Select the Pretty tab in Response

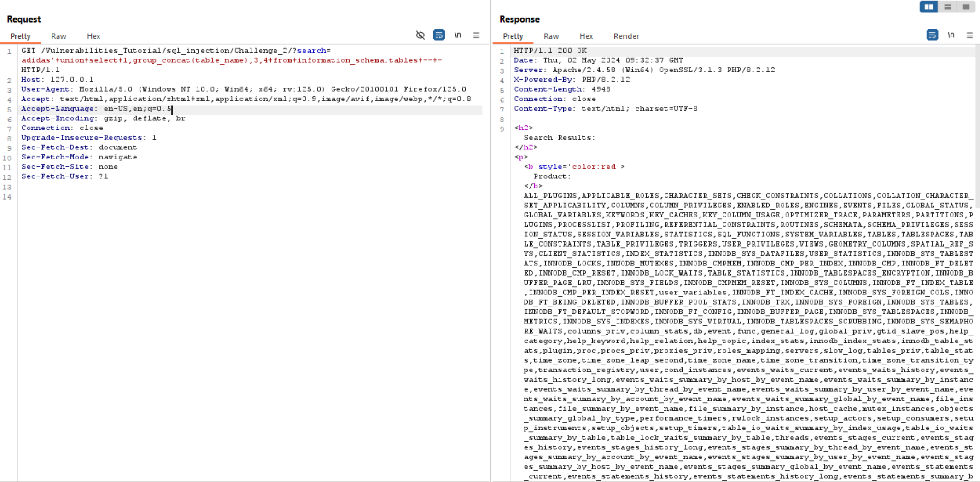(x=513, y=36)
